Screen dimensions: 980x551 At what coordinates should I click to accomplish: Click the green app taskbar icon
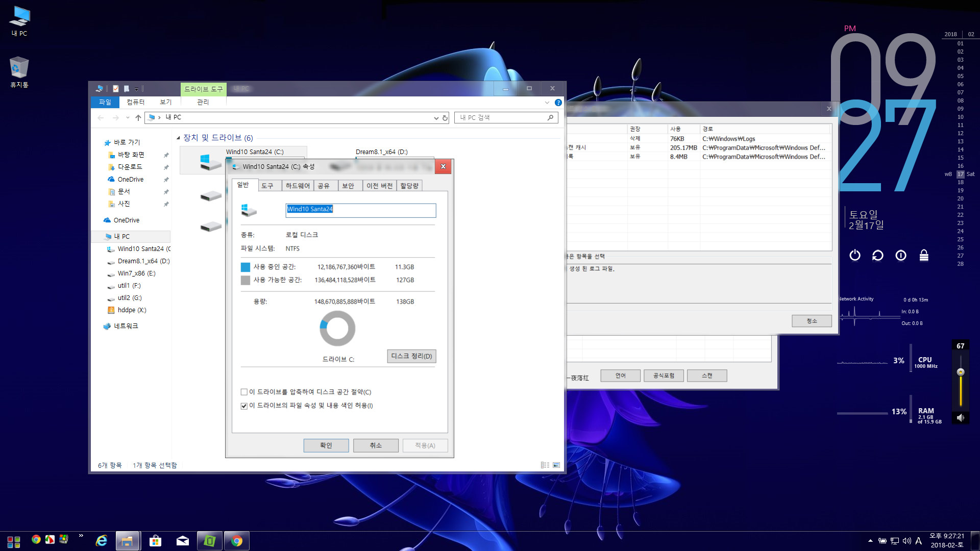pos(209,541)
